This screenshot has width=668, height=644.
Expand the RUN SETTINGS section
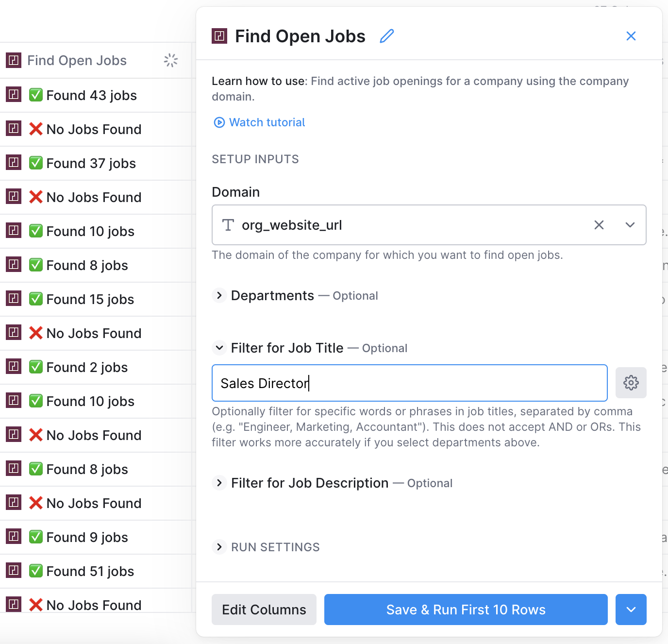pyautogui.click(x=219, y=547)
